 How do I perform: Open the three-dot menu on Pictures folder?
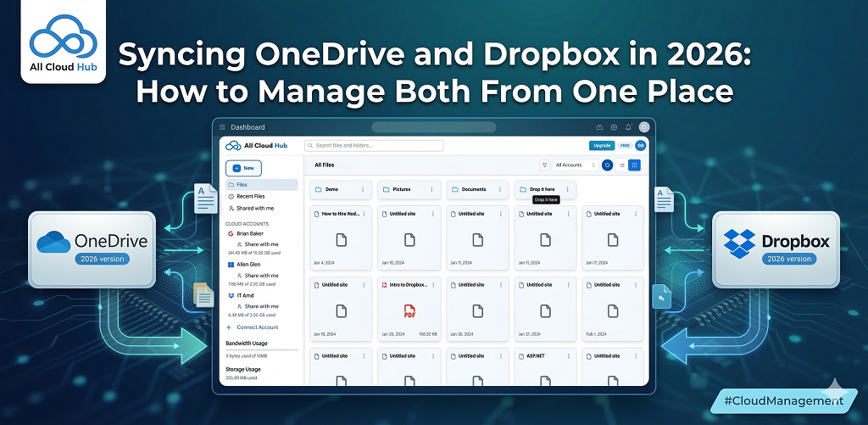pos(431,189)
